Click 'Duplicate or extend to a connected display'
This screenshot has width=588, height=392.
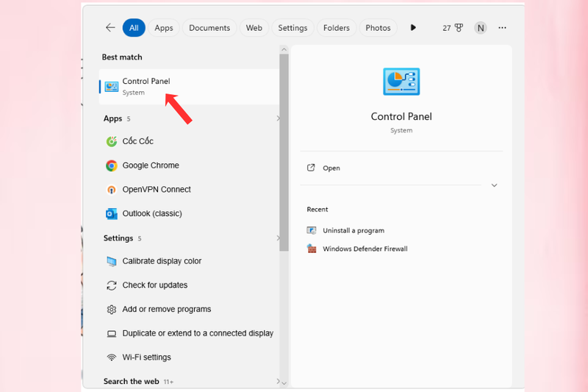(198, 333)
